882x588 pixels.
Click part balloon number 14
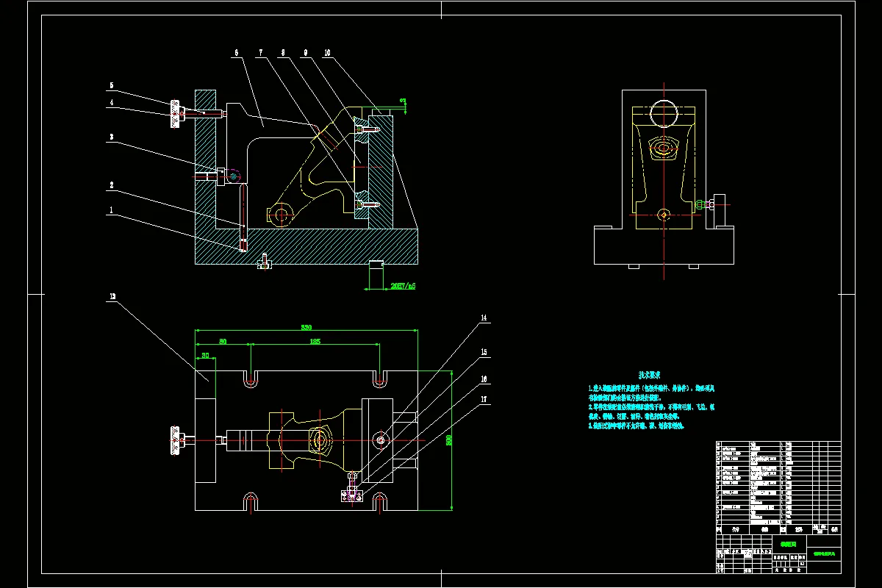484,318
